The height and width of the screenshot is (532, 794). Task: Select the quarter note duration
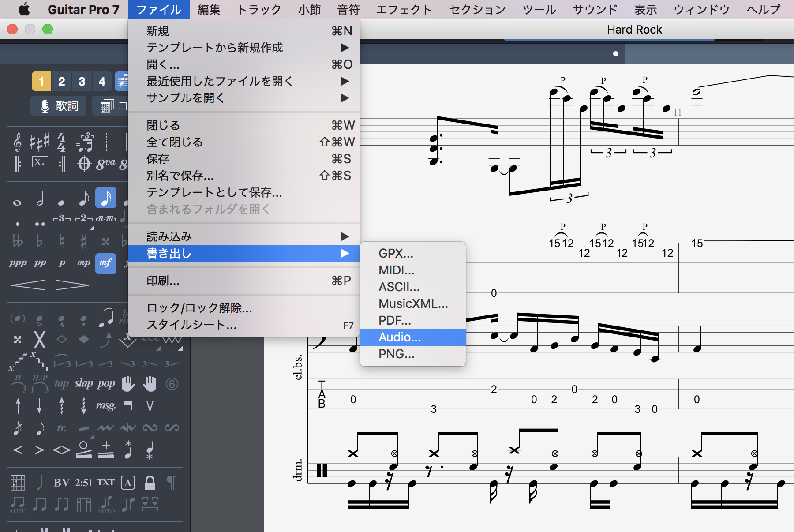(62, 199)
